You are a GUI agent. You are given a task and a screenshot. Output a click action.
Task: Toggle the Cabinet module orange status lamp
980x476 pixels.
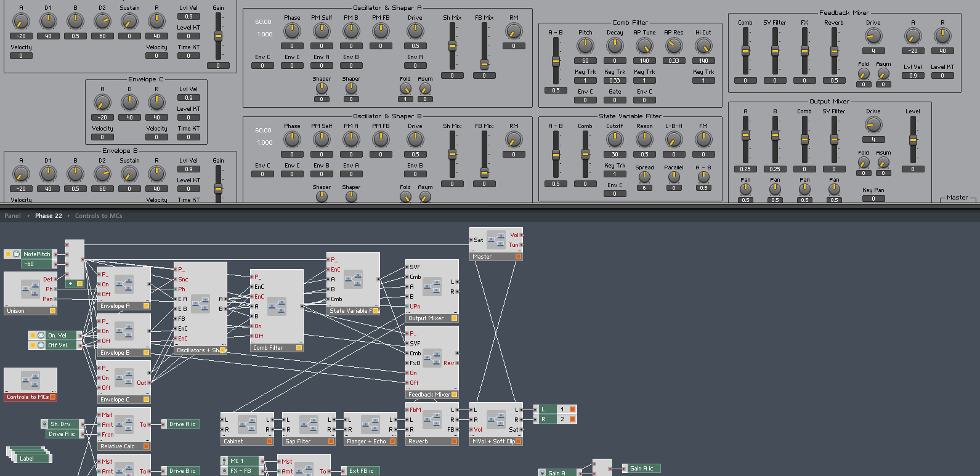(x=269, y=441)
